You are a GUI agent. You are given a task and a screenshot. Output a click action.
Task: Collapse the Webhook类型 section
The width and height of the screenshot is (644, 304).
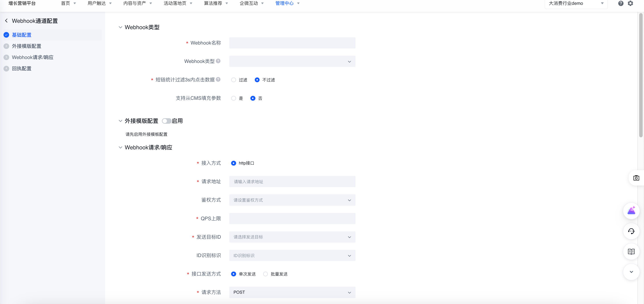[120, 27]
